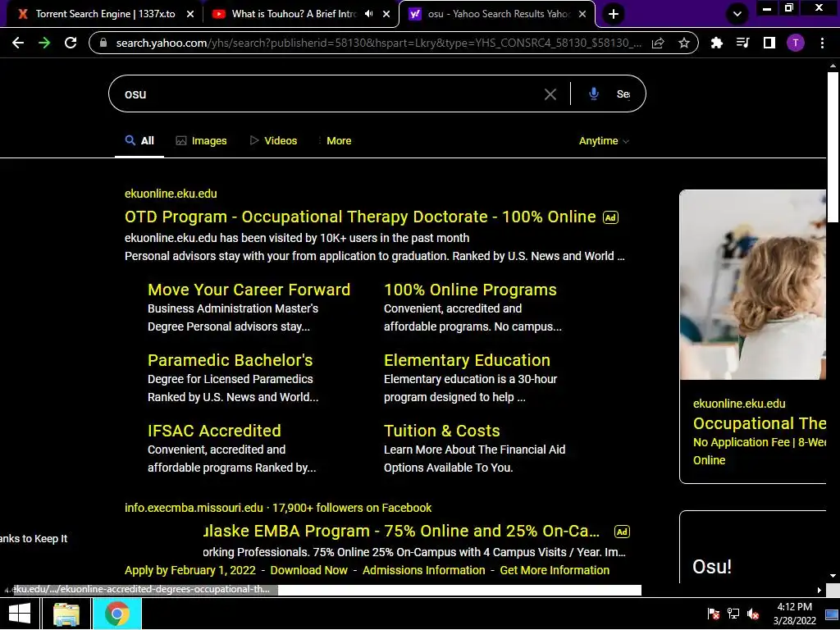
Task: Click horizontal scrollbar right arrow
Action: [819, 591]
